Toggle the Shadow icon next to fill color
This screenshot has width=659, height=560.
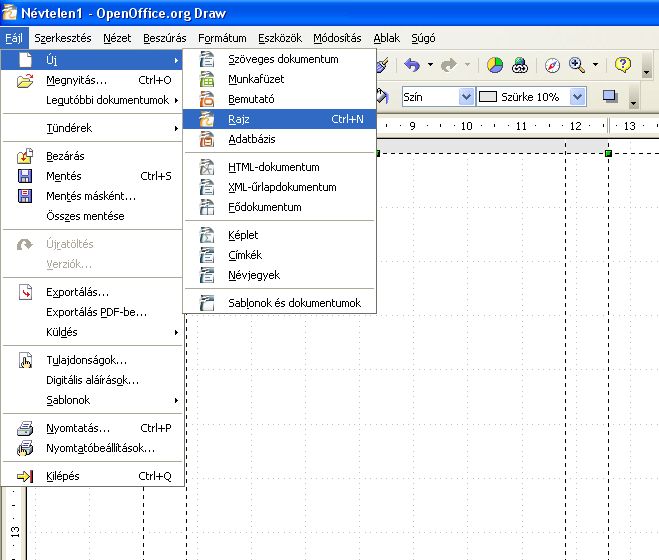610,97
